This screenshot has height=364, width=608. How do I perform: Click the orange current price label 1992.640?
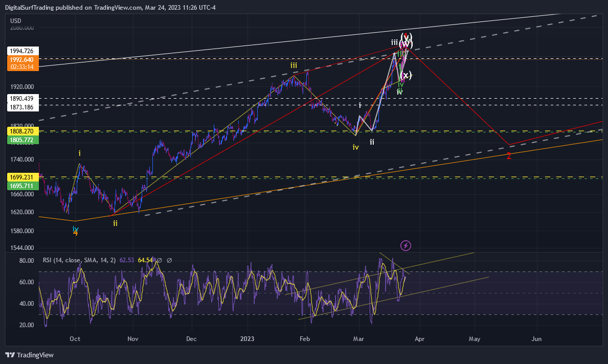click(22, 60)
